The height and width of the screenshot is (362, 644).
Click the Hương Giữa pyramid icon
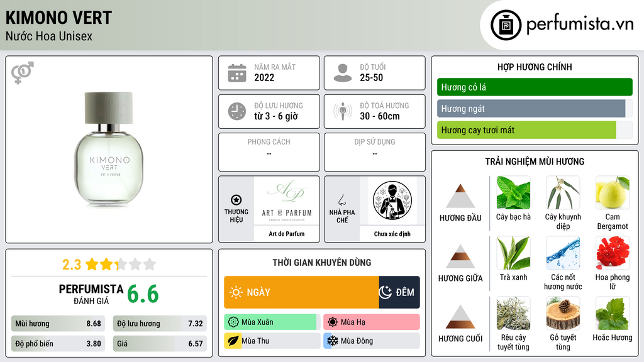click(x=460, y=256)
